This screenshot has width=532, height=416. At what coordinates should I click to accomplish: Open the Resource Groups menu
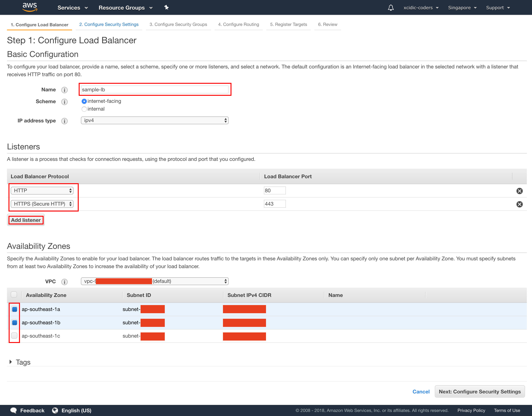point(125,8)
